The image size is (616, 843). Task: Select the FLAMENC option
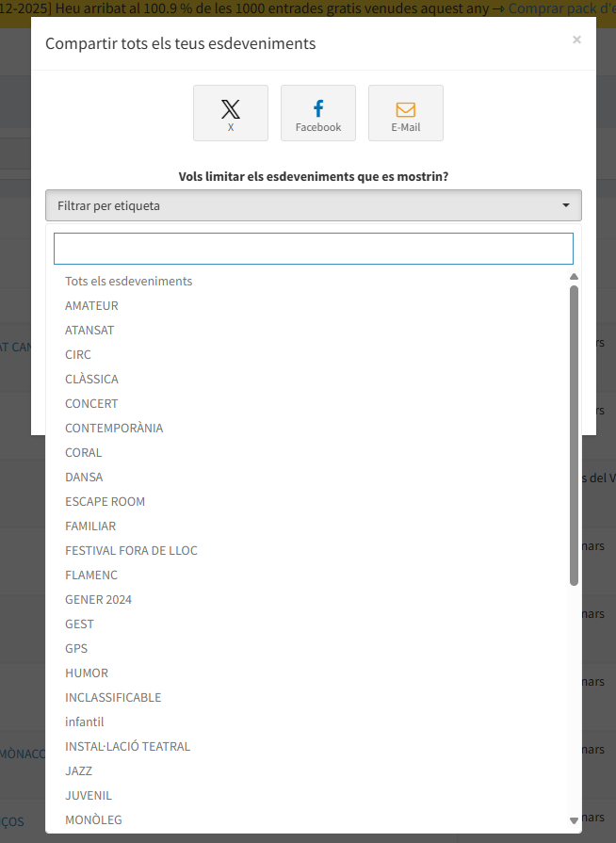pyautogui.click(x=91, y=576)
